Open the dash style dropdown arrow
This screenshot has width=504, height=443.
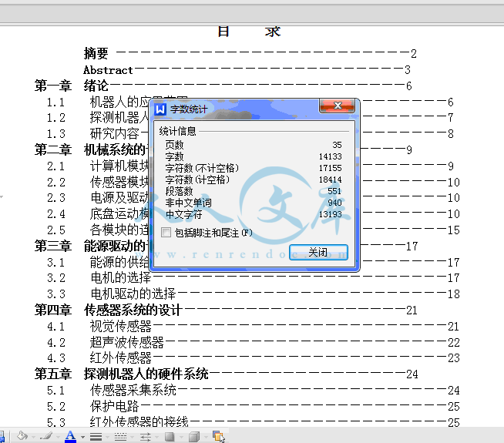[132, 437]
